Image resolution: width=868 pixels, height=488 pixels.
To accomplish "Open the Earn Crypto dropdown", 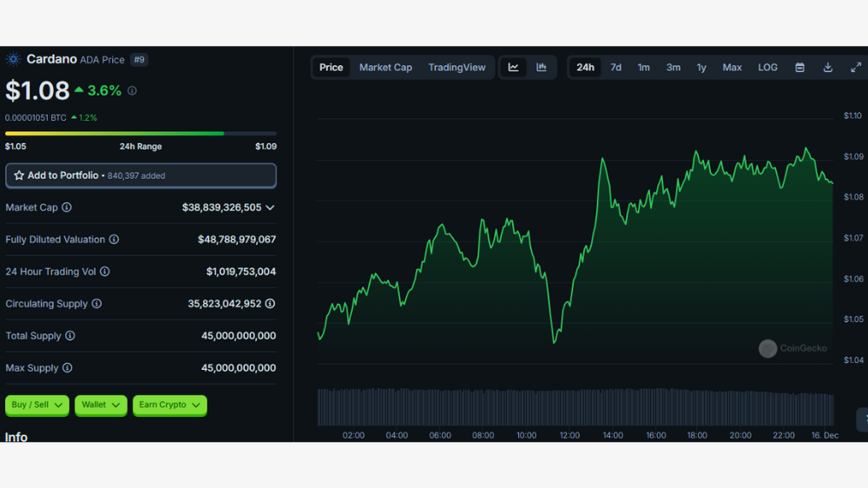I will click(169, 405).
